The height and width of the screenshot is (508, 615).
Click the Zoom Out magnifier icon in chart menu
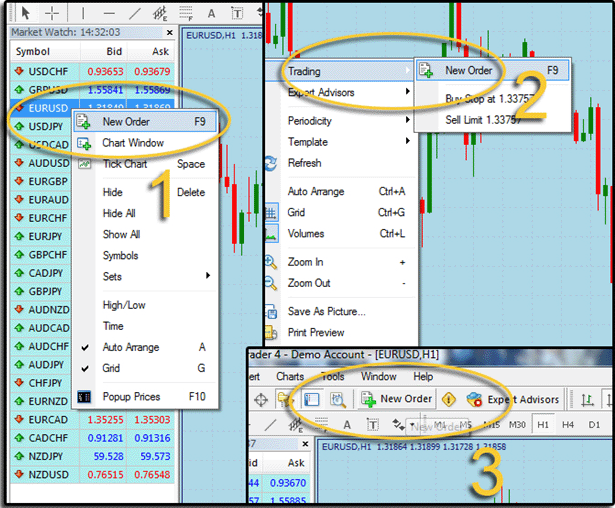click(x=271, y=283)
